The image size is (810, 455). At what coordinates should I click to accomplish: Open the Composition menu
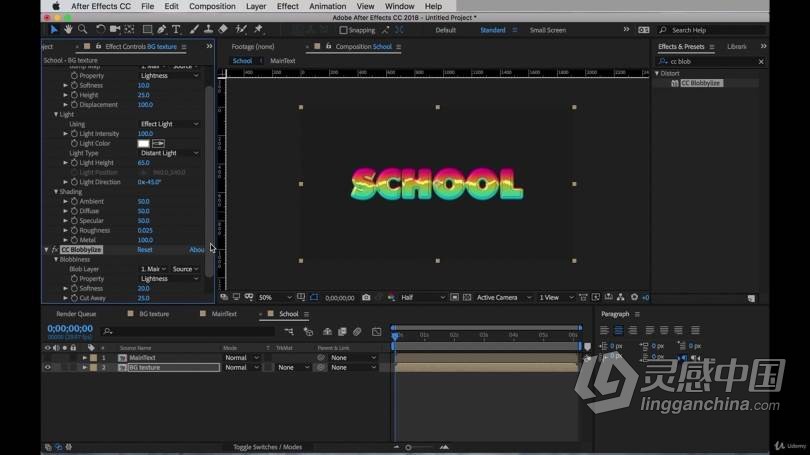tap(212, 6)
